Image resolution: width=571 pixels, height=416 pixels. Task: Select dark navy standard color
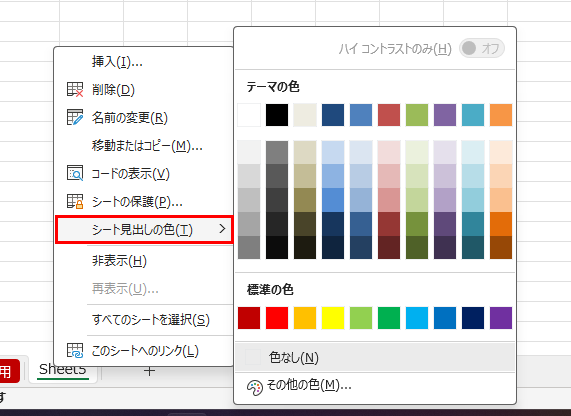coord(473,318)
